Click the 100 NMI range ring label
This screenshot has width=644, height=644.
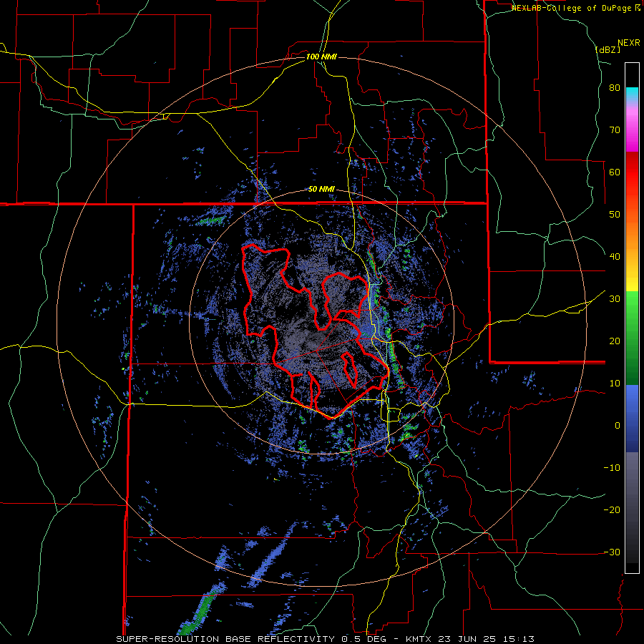pos(321,57)
